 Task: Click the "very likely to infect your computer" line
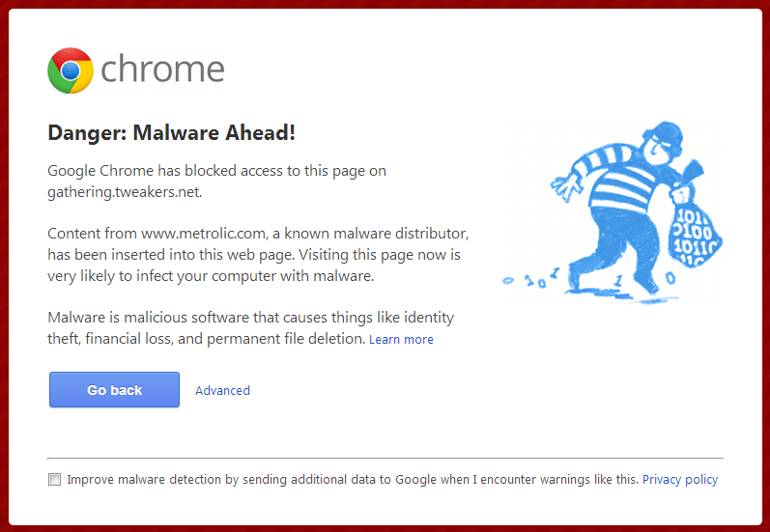point(210,276)
